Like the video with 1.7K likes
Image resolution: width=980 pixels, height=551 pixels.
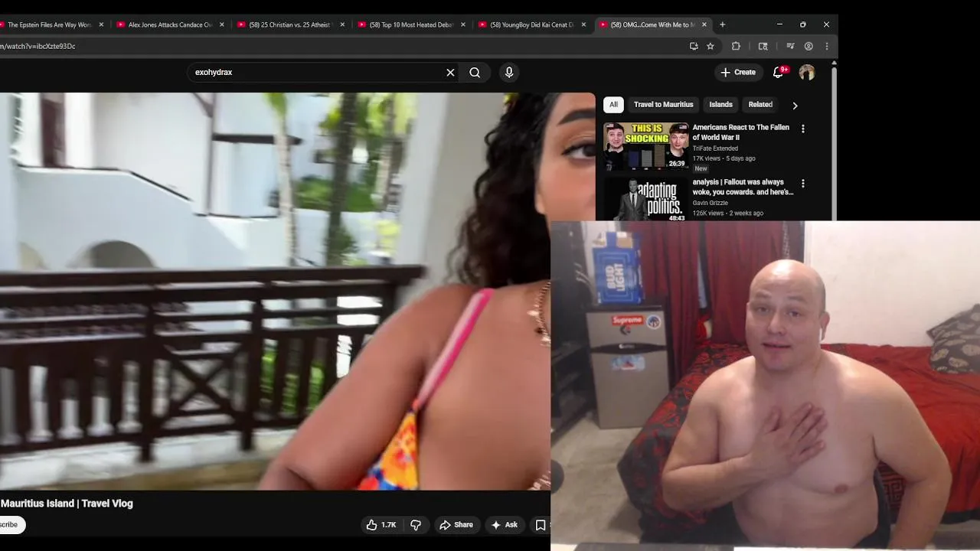tap(381, 525)
